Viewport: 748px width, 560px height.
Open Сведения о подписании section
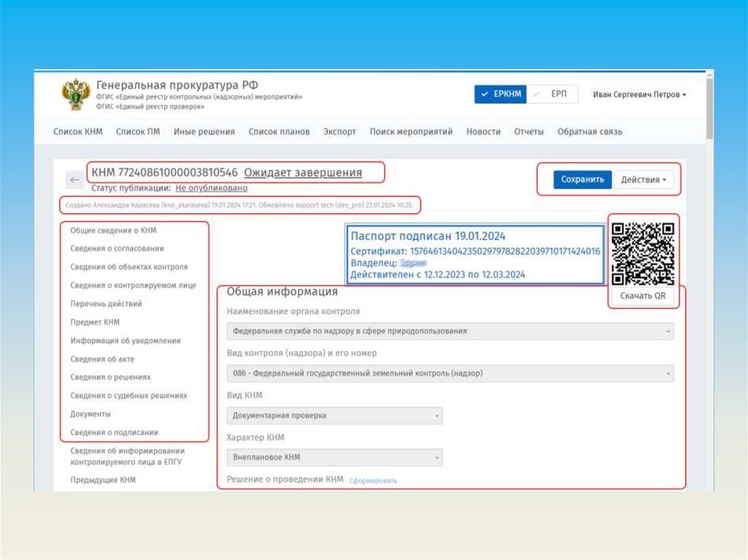point(114,433)
